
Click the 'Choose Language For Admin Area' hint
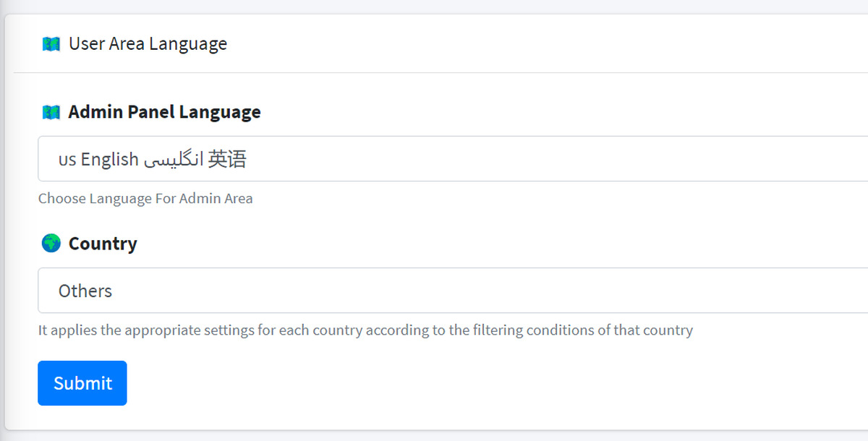point(145,198)
